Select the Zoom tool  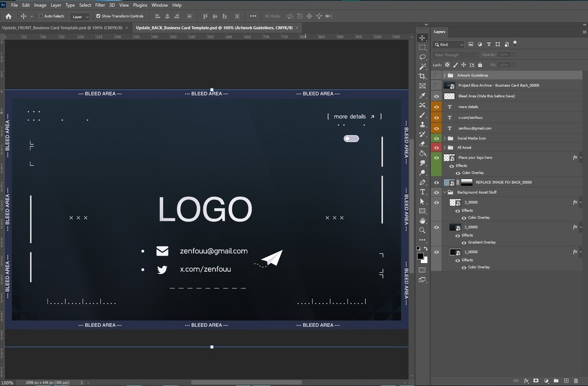(422, 230)
